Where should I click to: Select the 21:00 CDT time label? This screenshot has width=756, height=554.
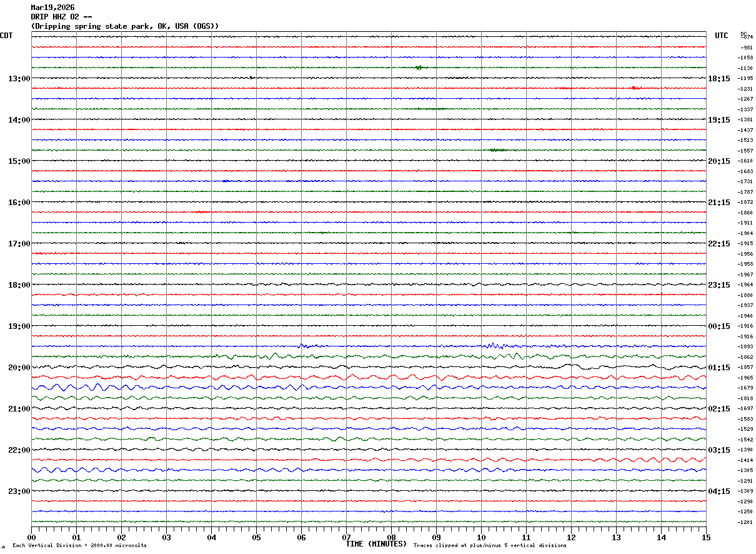(19, 409)
